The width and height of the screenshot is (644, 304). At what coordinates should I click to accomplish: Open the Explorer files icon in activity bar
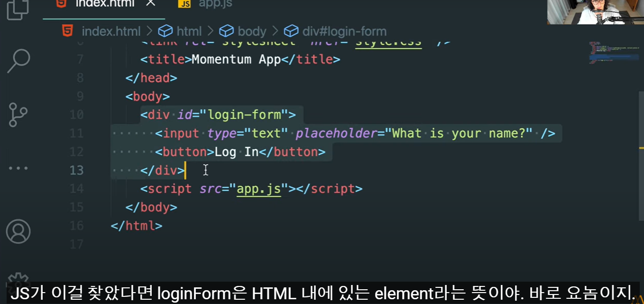point(18,9)
